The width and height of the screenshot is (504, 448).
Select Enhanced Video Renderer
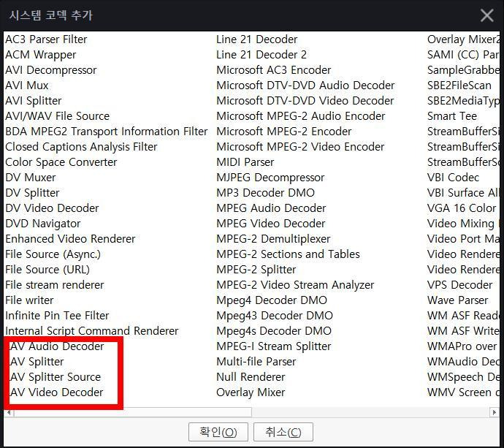(70, 239)
